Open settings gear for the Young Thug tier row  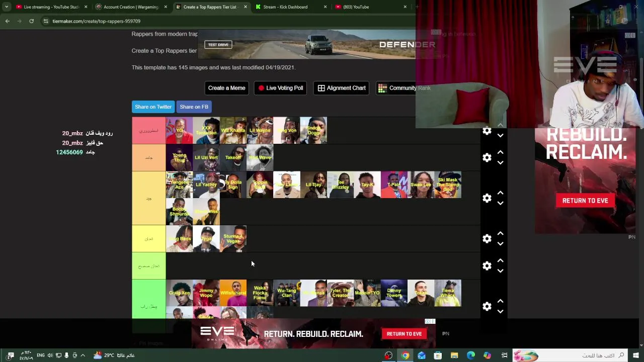pyautogui.click(x=487, y=157)
